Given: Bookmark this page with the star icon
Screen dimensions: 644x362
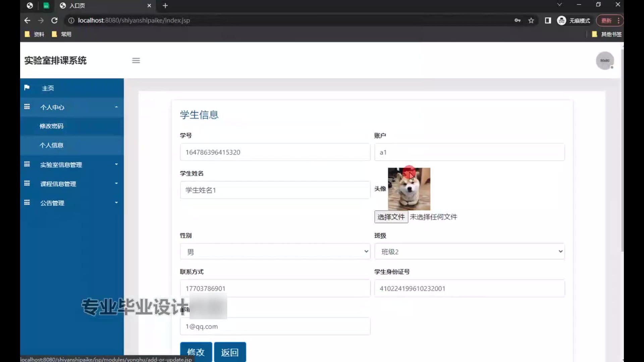Looking at the screenshot, I should 531,20.
